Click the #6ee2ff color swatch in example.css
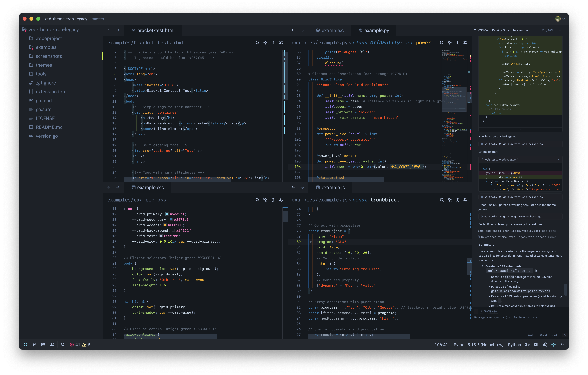The width and height of the screenshot is (588, 375). point(167,214)
